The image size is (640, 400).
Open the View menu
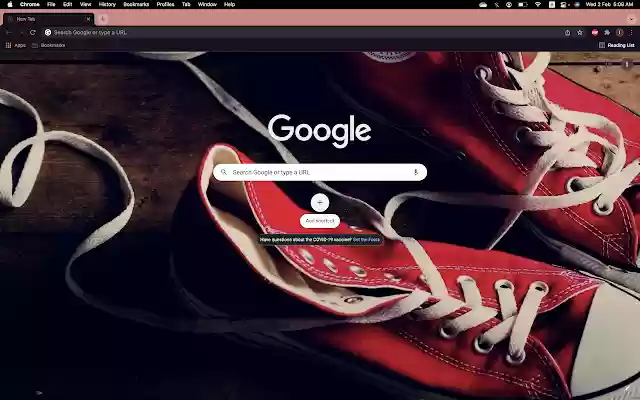[85, 4]
